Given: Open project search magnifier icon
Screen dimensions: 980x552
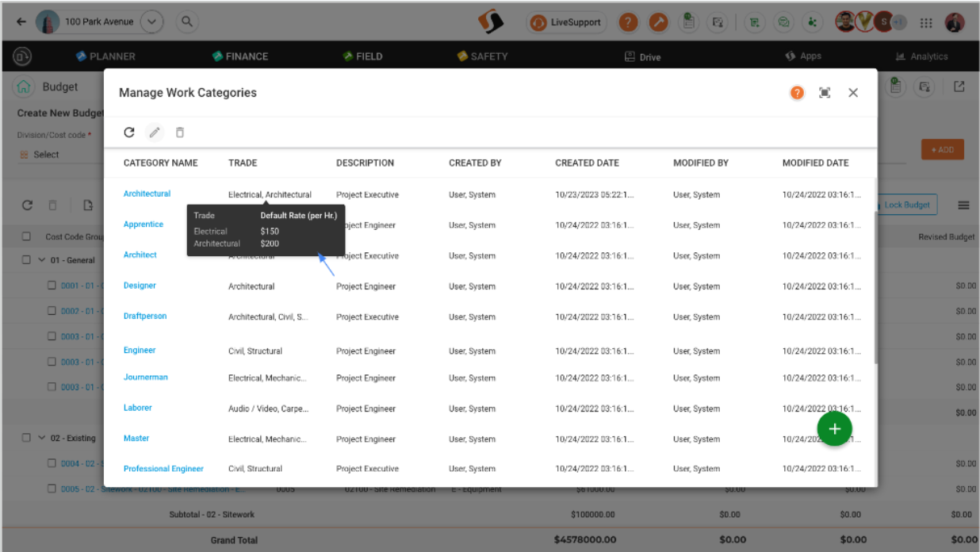Looking at the screenshot, I should 186,21.
